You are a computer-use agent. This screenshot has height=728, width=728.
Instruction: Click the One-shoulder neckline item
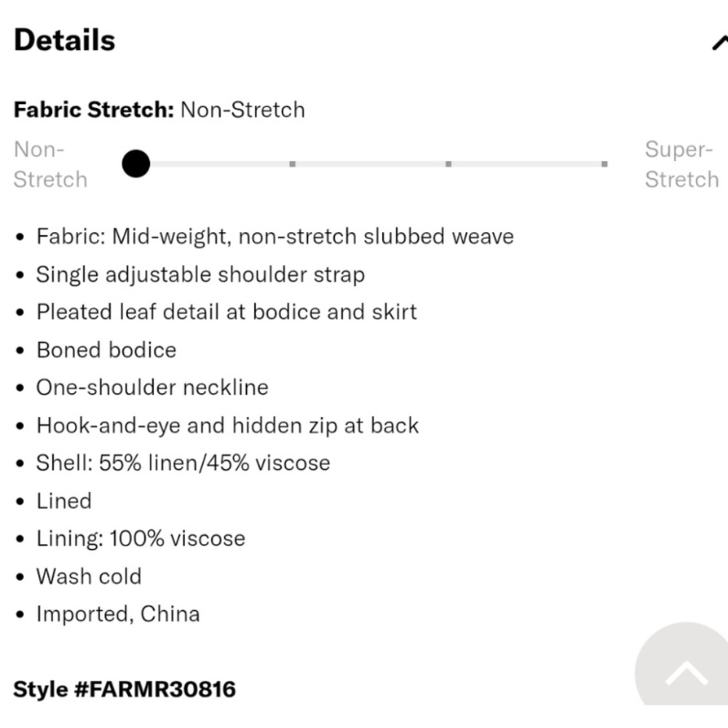tap(152, 387)
